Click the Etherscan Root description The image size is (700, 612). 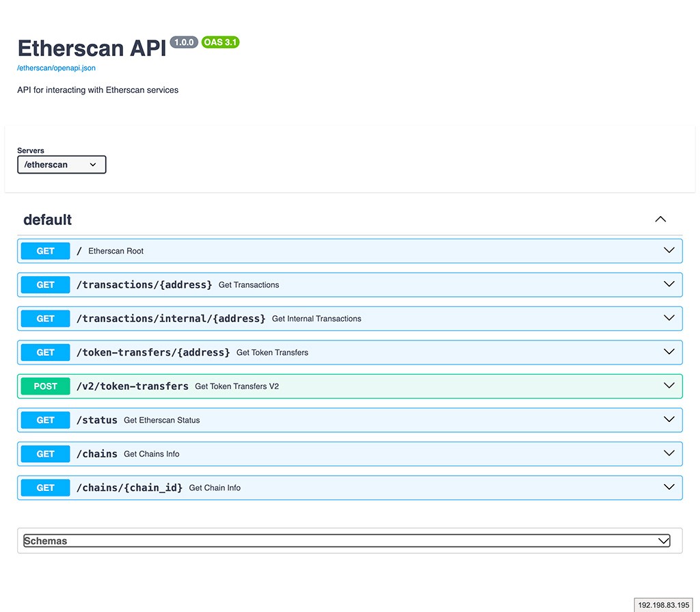pos(116,251)
